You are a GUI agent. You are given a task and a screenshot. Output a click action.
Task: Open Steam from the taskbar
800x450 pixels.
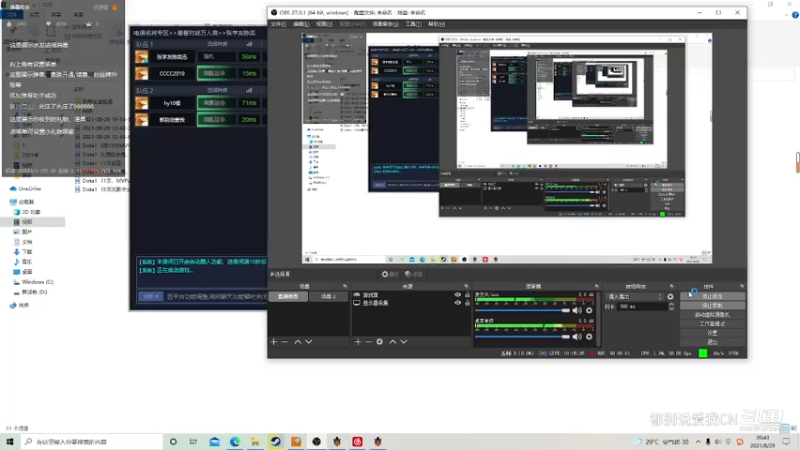point(276,441)
